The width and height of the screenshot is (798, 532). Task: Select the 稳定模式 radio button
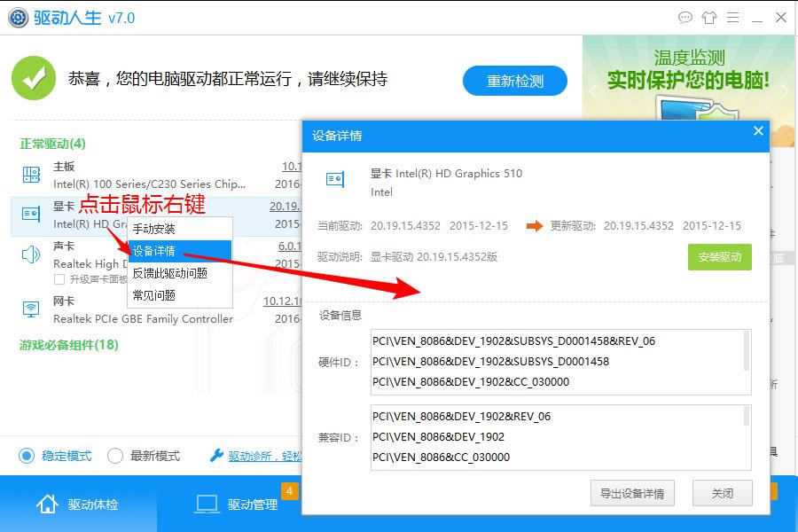(x=27, y=456)
